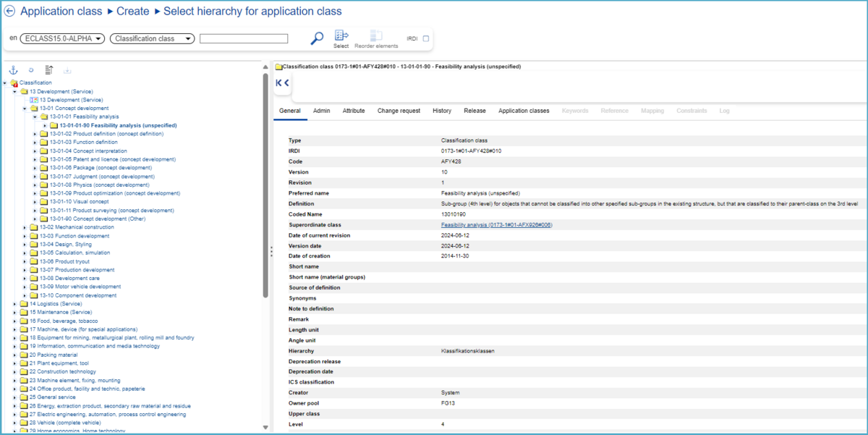The height and width of the screenshot is (435, 868).
Task: Click the sort list icon above the tree
Action: [x=49, y=70]
